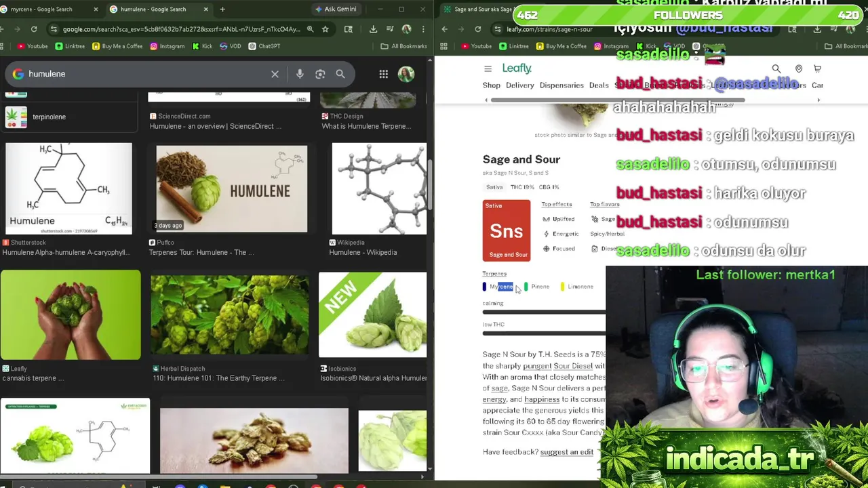Open Leafly location pin
Viewport: 868px width, 488px height.
click(x=799, y=68)
